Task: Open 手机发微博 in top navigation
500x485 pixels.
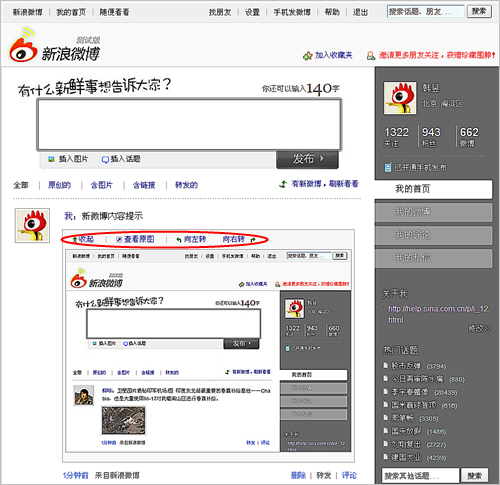Action: [x=292, y=12]
